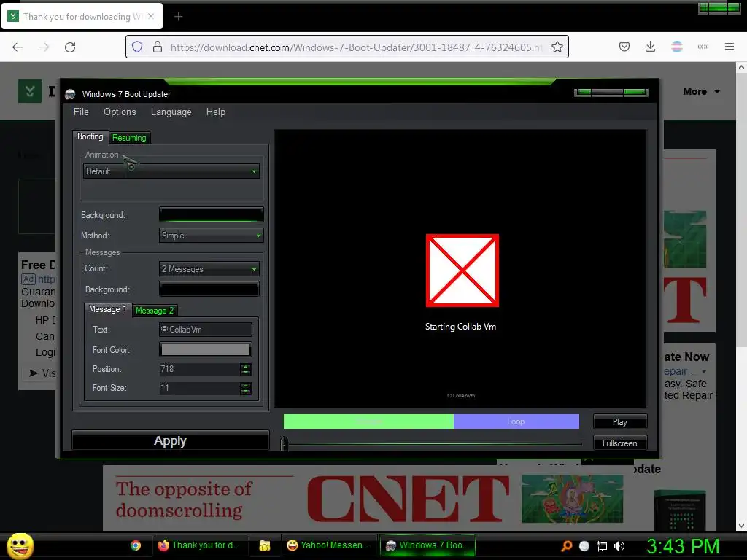Click the Apply button

click(x=170, y=441)
